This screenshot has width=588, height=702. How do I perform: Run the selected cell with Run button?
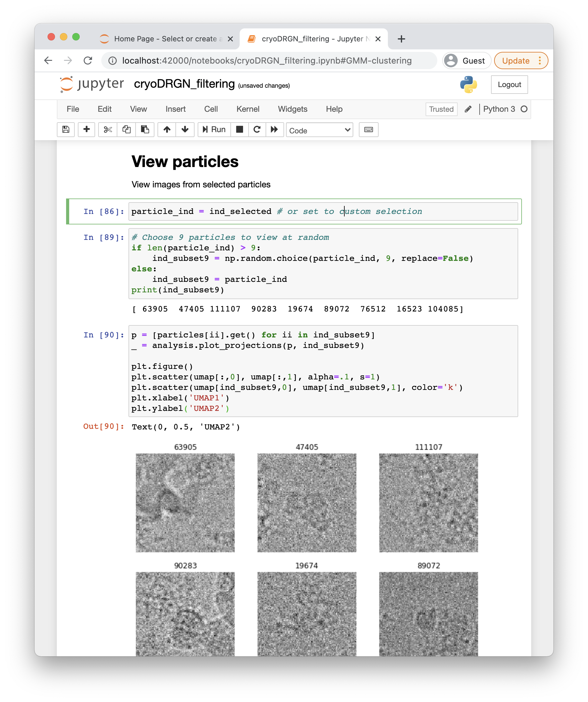pos(214,129)
